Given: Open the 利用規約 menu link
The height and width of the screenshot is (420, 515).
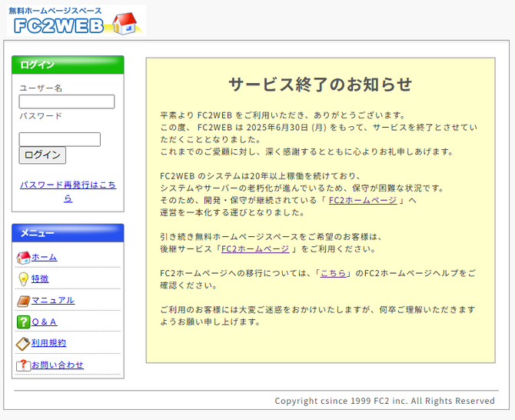Looking at the screenshot, I should [x=48, y=343].
